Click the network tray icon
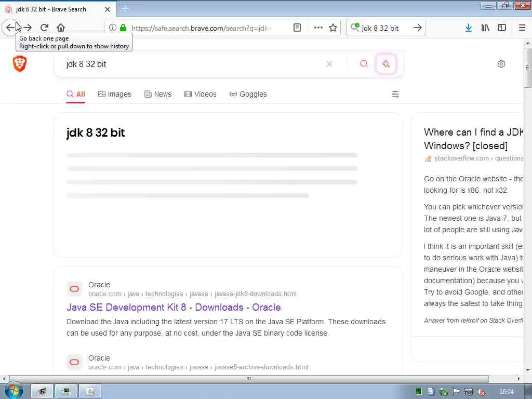The width and height of the screenshot is (532, 399). coord(469,392)
